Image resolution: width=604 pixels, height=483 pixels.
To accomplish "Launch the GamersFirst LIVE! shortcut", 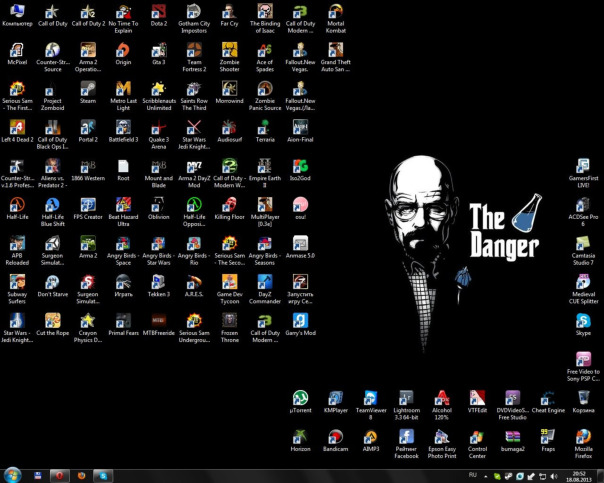I will [x=583, y=173].
